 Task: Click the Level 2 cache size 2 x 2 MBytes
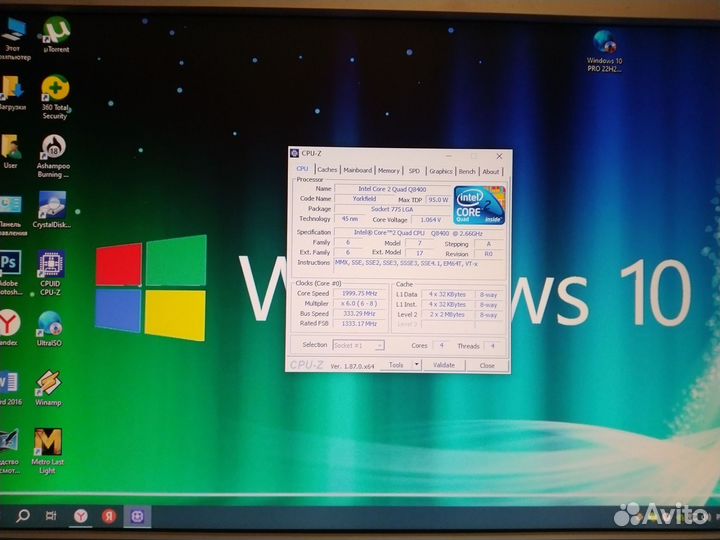(x=447, y=315)
